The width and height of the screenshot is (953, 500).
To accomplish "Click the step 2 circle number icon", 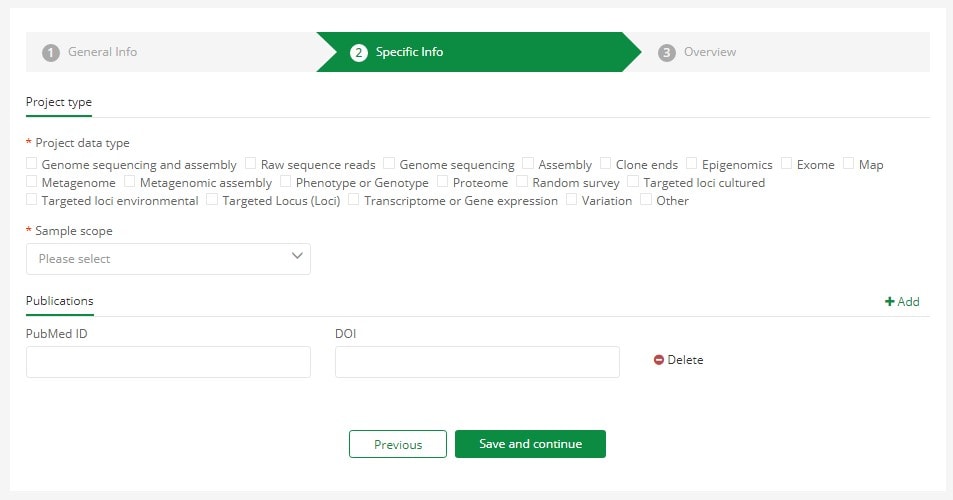I will pos(359,53).
